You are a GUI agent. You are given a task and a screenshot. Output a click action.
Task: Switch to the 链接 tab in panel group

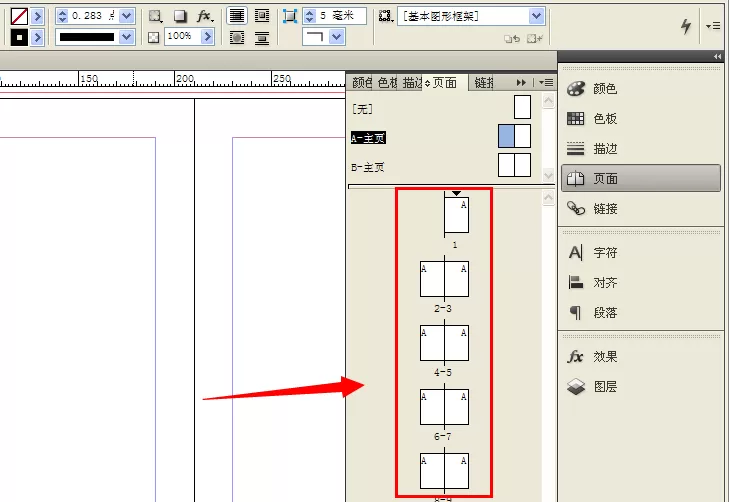(x=484, y=83)
